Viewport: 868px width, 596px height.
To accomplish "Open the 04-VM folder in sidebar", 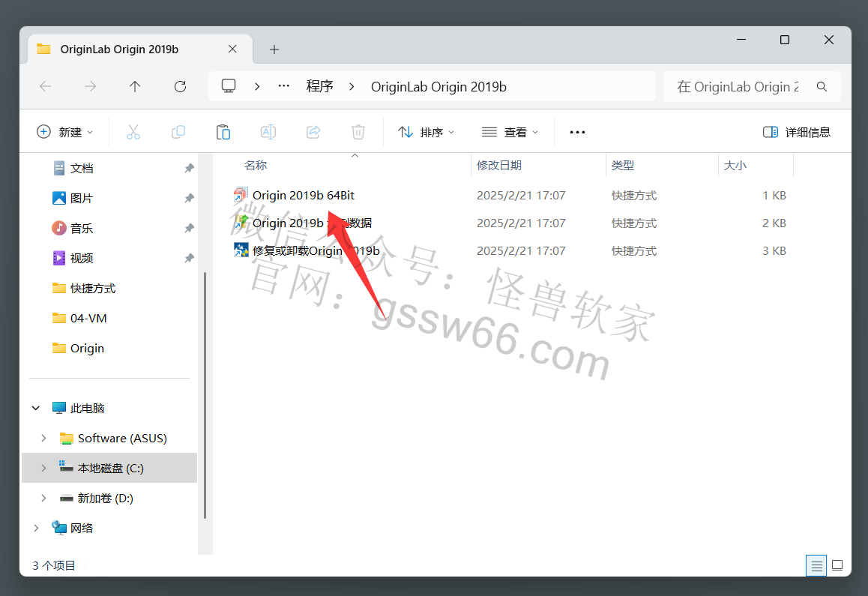I will pyautogui.click(x=79, y=318).
